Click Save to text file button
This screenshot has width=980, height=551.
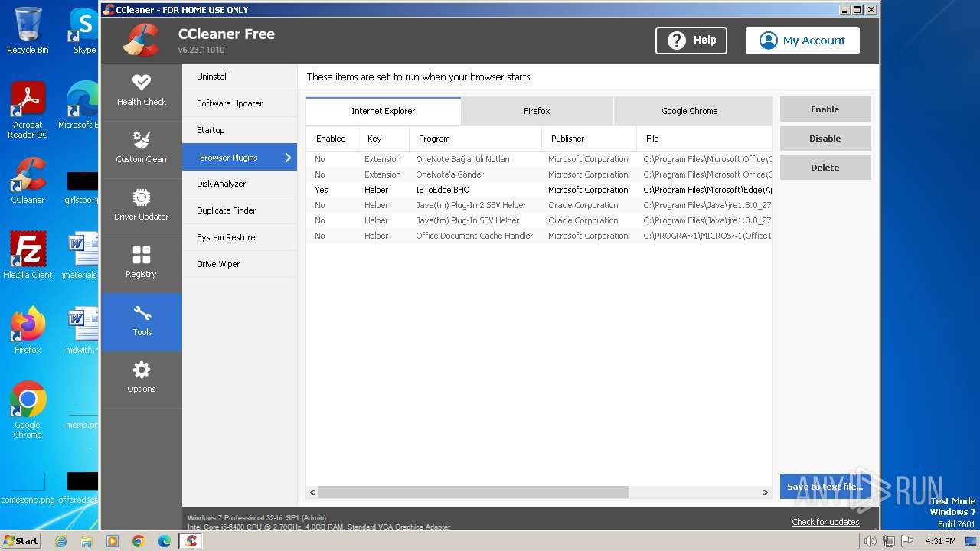click(x=825, y=487)
